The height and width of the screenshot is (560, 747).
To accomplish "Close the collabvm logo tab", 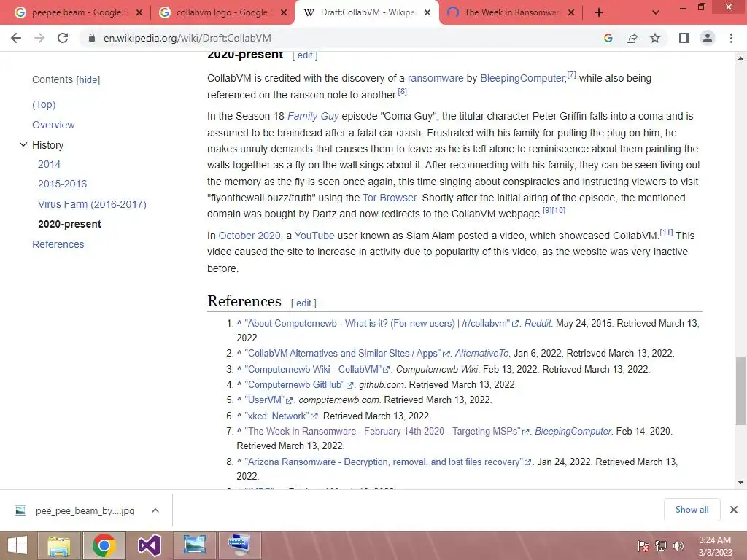I will tap(284, 13).
